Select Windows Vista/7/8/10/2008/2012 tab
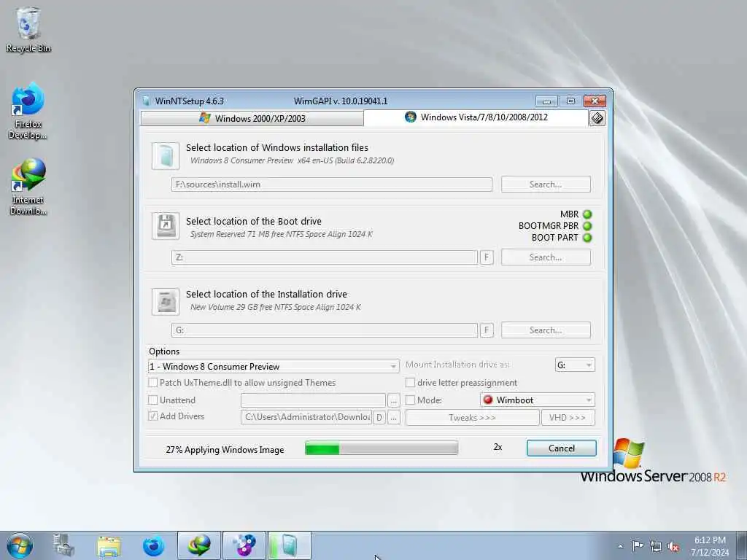The height and width of the screenshot is (560, 747). tap(476, 117)
